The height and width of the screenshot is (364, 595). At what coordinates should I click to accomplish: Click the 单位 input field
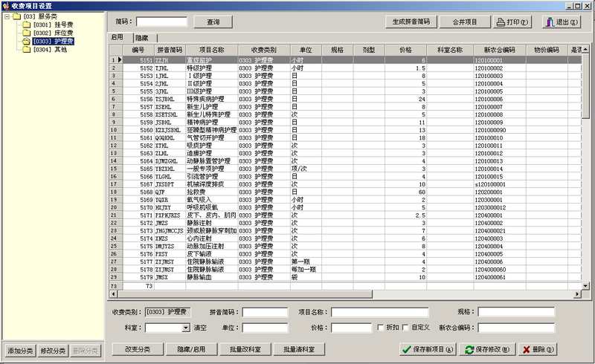click(x=266, y=328)
